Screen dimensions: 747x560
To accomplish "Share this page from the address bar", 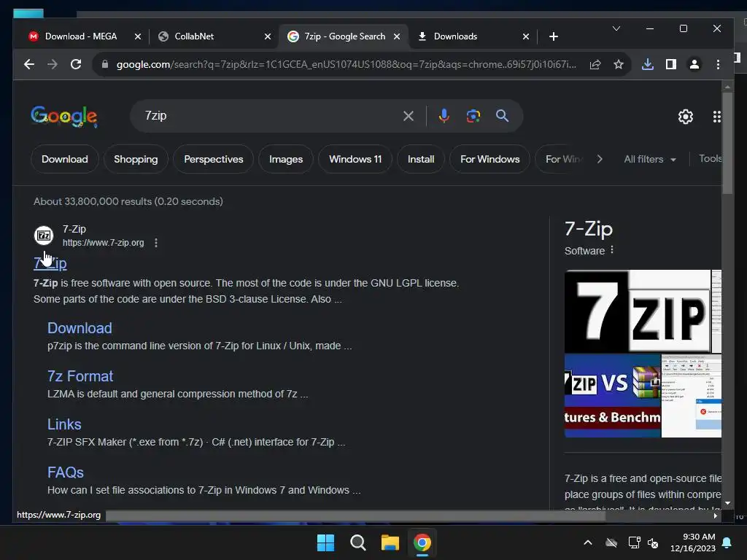I will click(x=595, y=64).
